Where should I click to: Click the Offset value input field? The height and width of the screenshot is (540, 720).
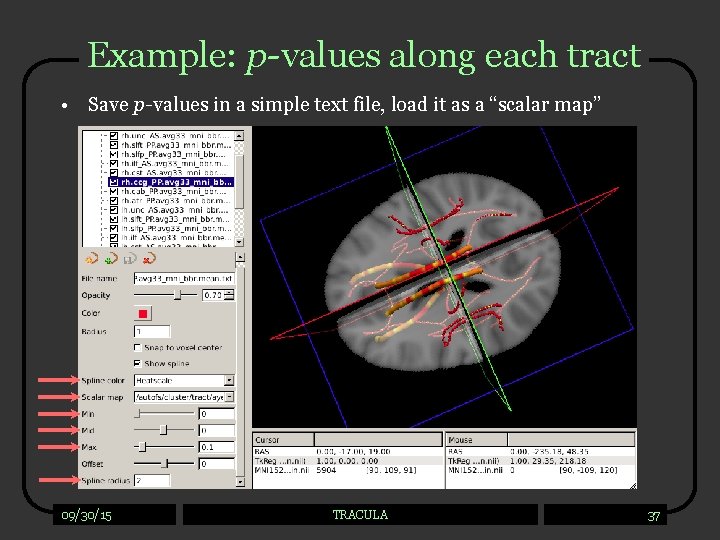coord(216,464)
